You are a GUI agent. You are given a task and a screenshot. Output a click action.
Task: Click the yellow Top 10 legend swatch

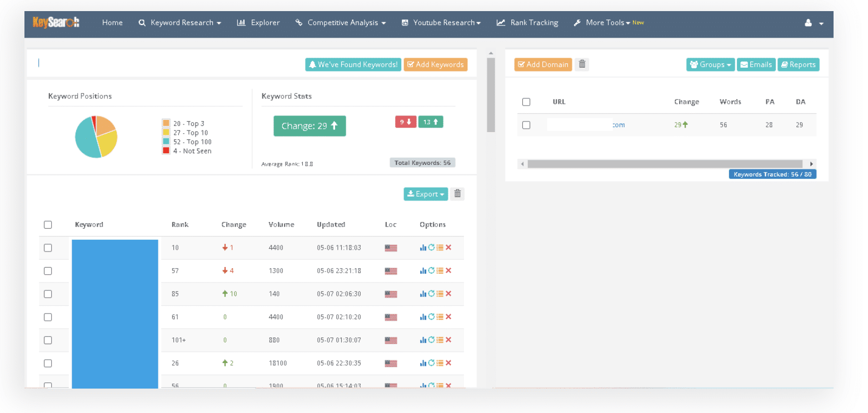tap(166, 133)
